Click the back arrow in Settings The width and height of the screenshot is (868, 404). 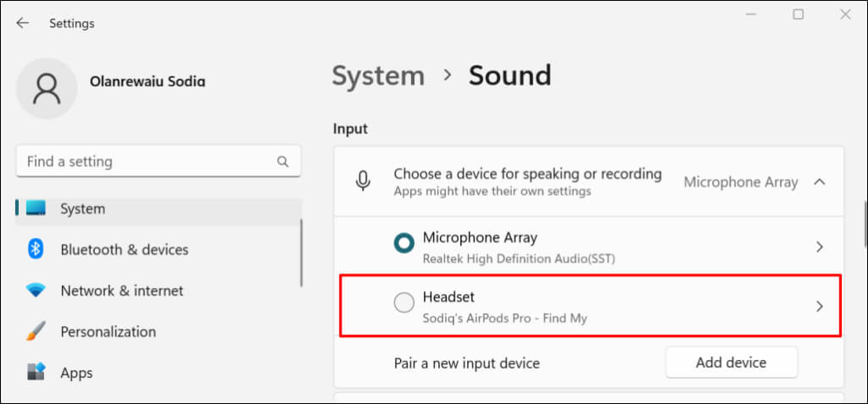click(22, 23)
